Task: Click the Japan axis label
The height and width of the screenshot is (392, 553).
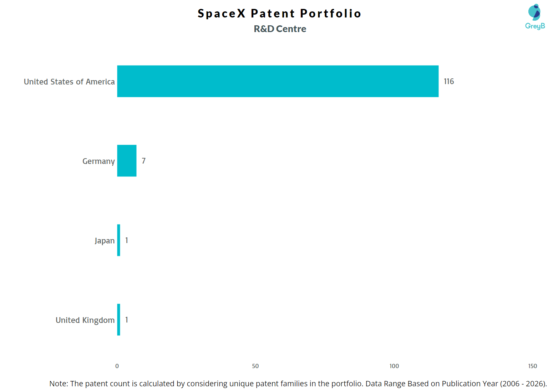Action: pyautogui.click(x=105, y=241)
